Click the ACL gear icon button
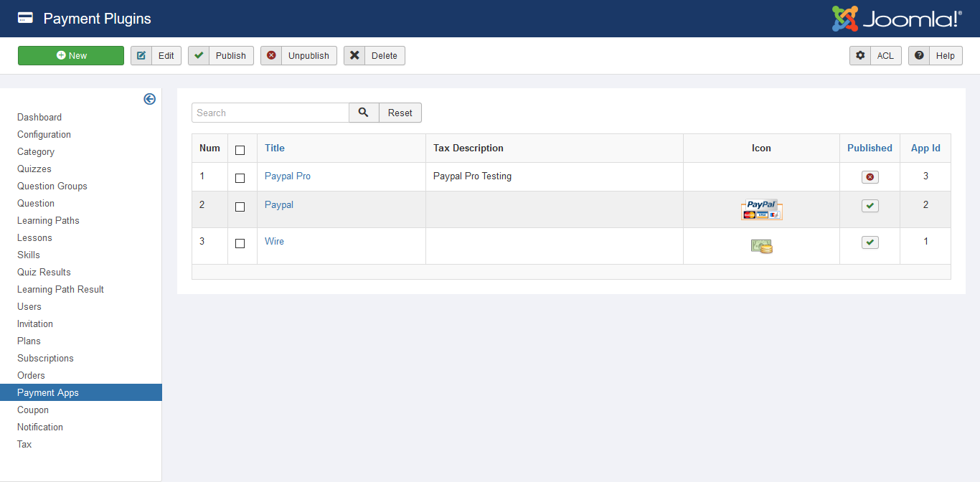The width and height of the screenshot is (980, 482). pos(860,56)
